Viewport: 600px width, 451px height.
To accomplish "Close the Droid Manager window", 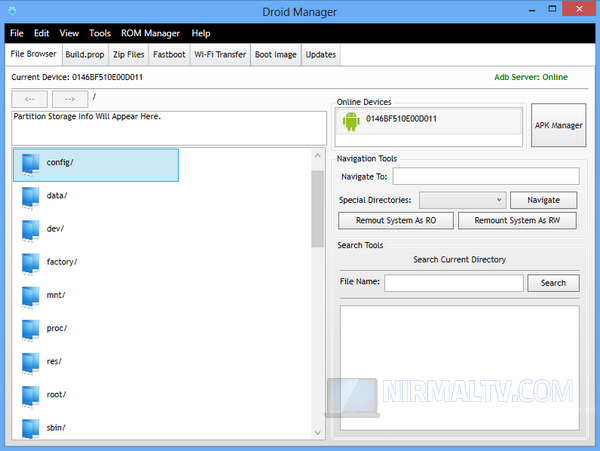I will pyautogui.click(x=579, y=9).
